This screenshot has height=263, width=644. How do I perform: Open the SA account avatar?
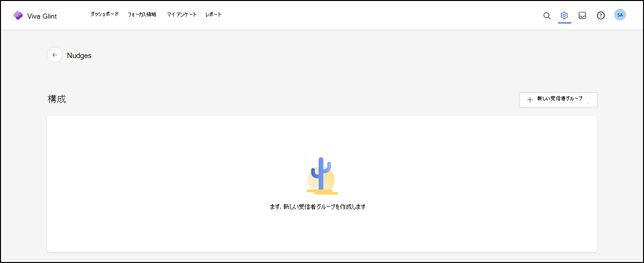620,15
